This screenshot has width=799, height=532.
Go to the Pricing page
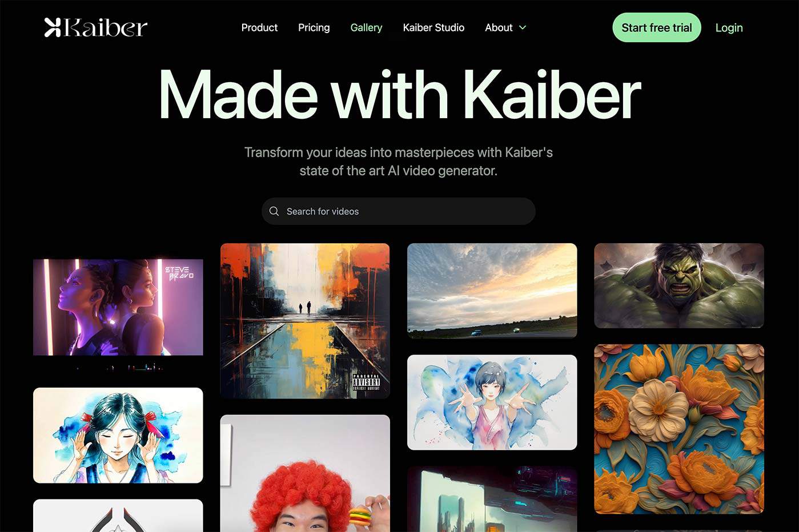click(314, 27)
